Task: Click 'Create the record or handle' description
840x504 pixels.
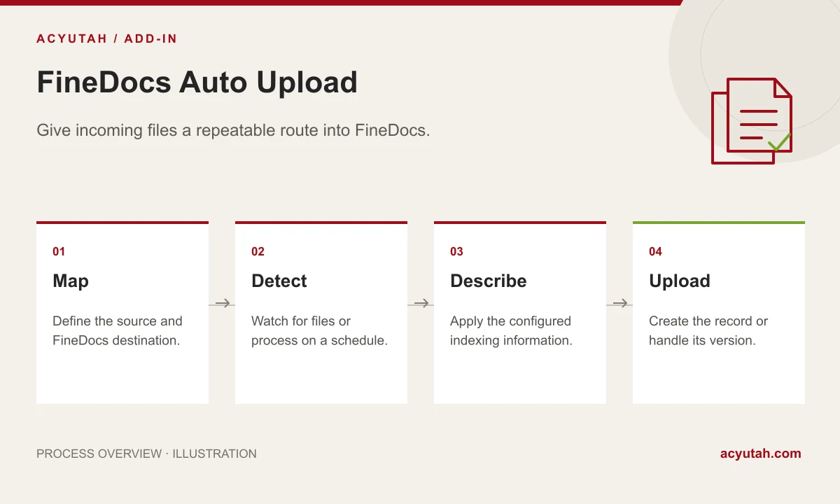Action: click(708, 331)
